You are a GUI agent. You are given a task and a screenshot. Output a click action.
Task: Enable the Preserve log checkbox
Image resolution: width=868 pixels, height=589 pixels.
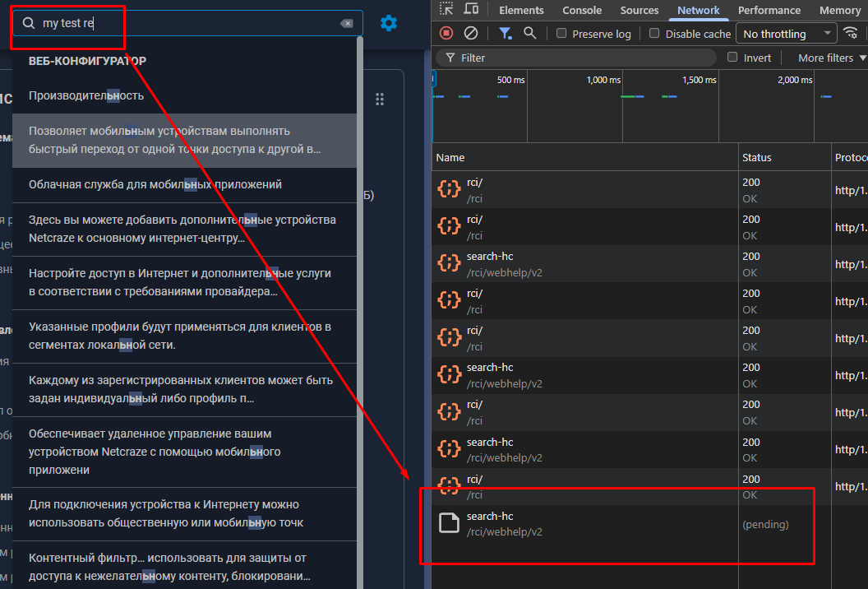(x=561, y=34)
